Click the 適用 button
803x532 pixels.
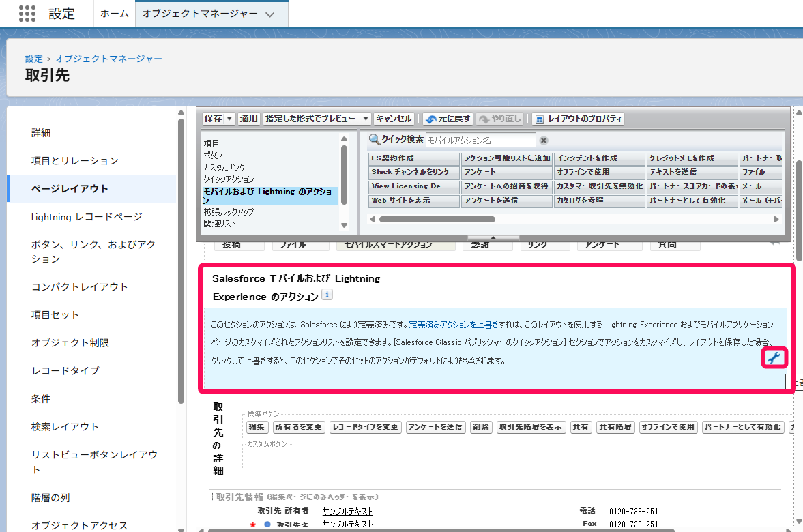point(249,119)
